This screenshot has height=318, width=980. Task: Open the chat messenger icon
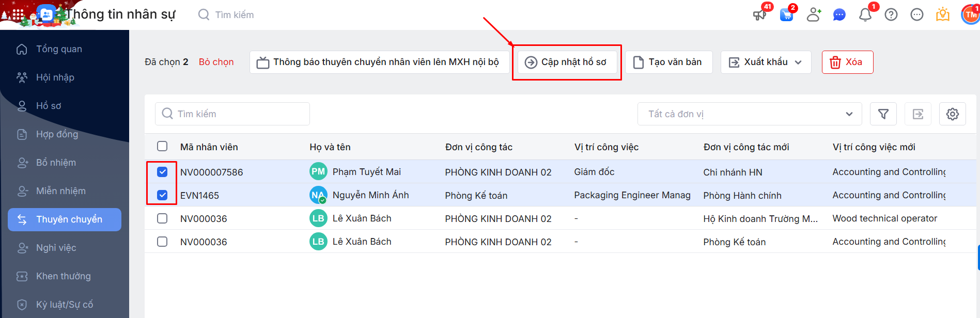point(839,15)
